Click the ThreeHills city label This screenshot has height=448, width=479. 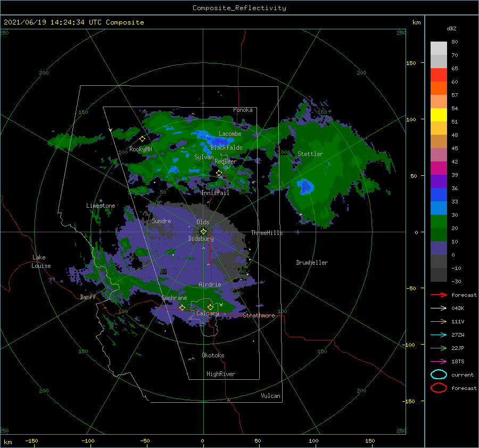coord(267,233)
